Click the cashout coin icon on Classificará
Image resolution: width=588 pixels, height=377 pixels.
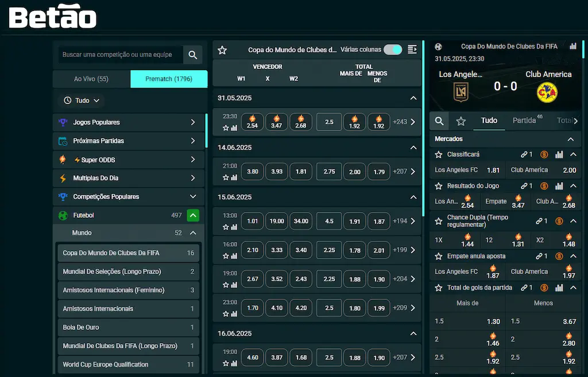tap(544, 155)
